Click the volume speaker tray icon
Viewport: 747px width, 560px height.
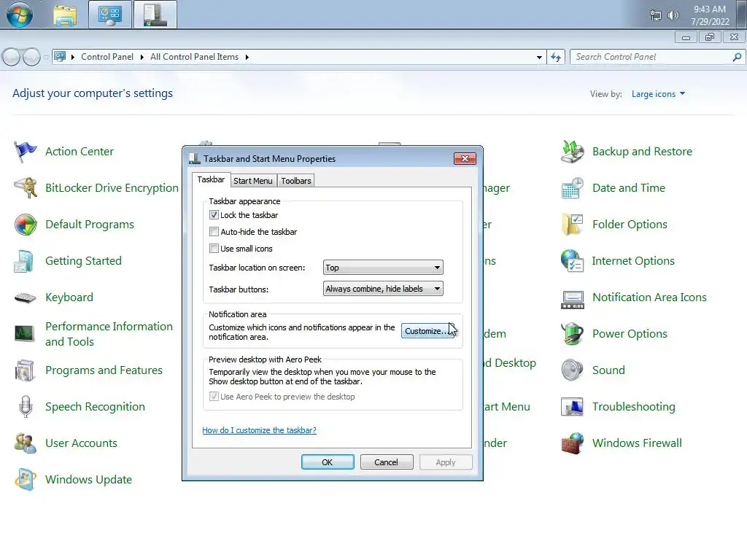pos(673,15)
